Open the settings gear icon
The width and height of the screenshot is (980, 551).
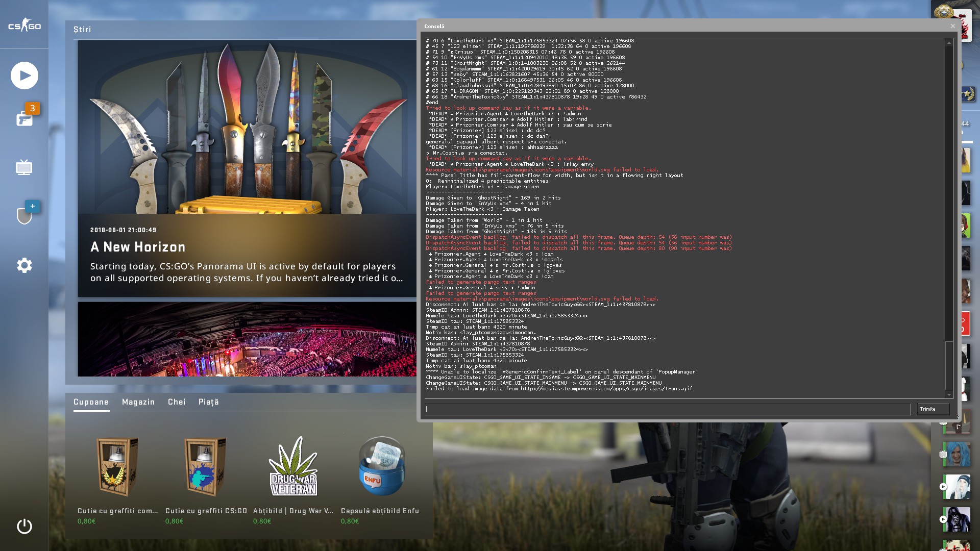click(24, 265)
